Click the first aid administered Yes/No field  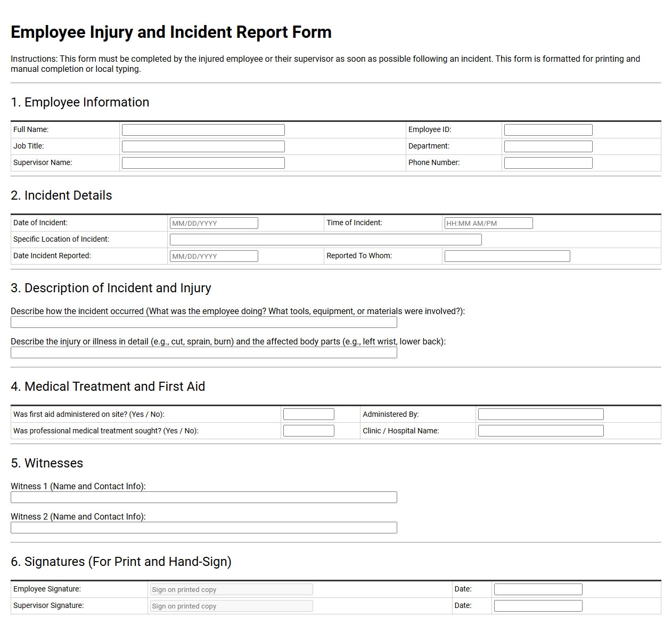coord(309,414)
